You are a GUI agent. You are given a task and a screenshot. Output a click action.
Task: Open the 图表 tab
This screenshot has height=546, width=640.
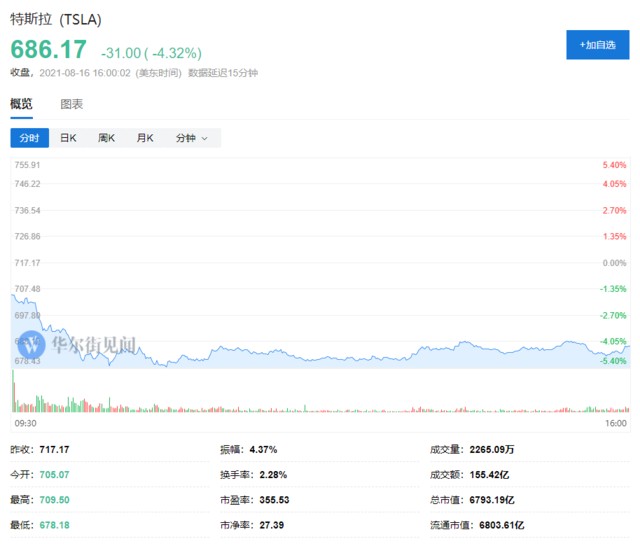[71, 104]
